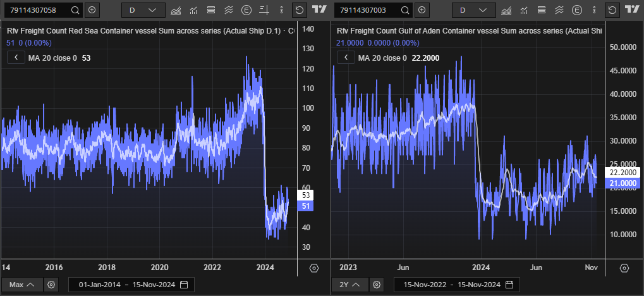644x296 pixels.
Task: Click the search magnifier in the right chart
Action: click(405, 10)
